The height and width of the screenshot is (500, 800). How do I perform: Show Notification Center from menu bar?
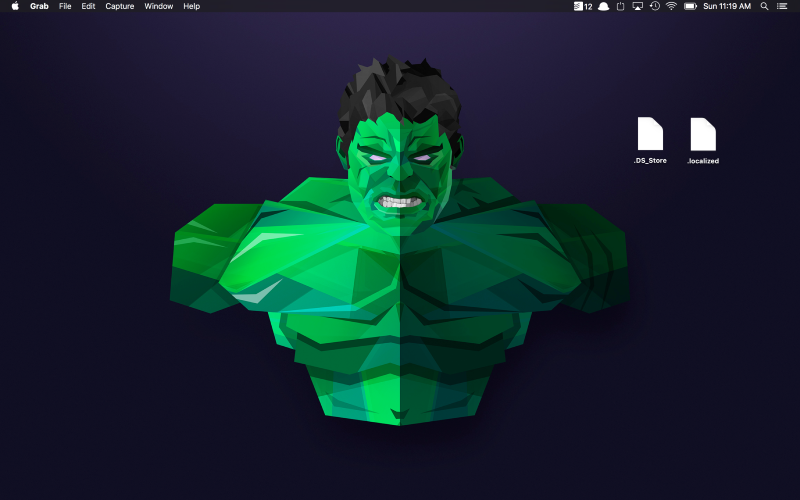click(x=782, y=6)
